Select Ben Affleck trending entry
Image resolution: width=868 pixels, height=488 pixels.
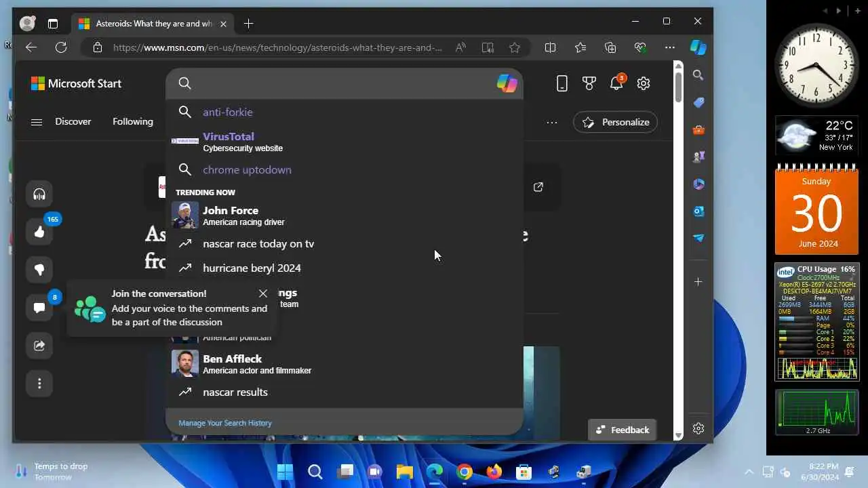(344, 363)
